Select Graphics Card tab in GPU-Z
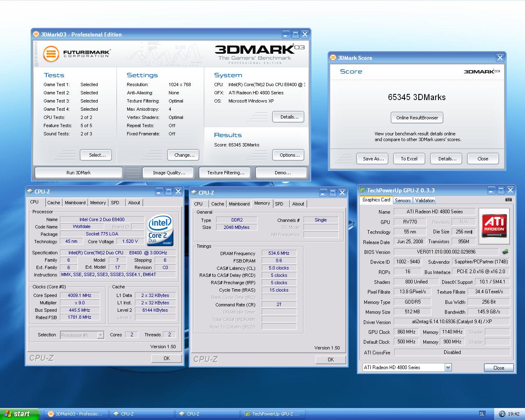The image size is (525, 420). point(376,200)
